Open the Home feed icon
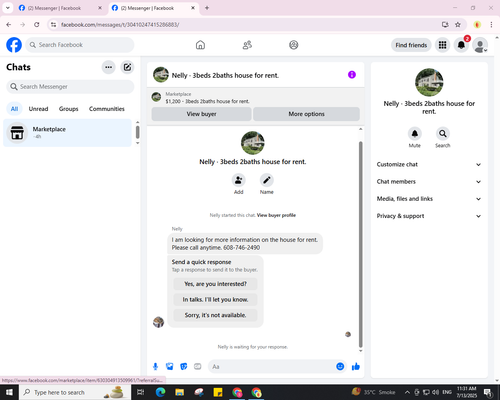This screenshot has width=500, height=400. (200, 45)
